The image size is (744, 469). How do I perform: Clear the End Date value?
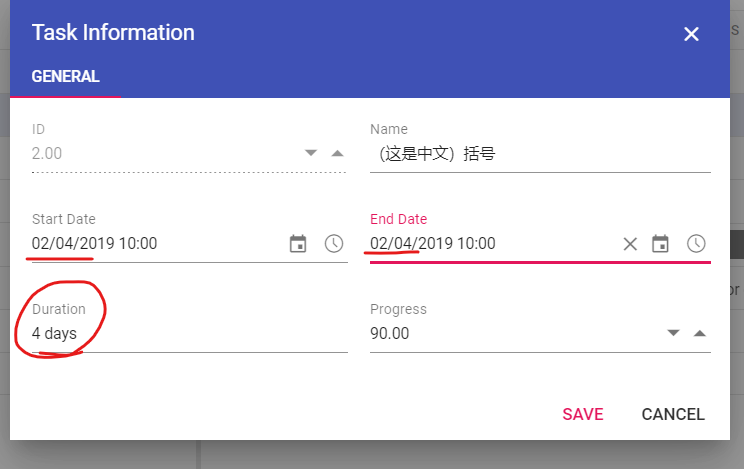click(x=630, y=244)
